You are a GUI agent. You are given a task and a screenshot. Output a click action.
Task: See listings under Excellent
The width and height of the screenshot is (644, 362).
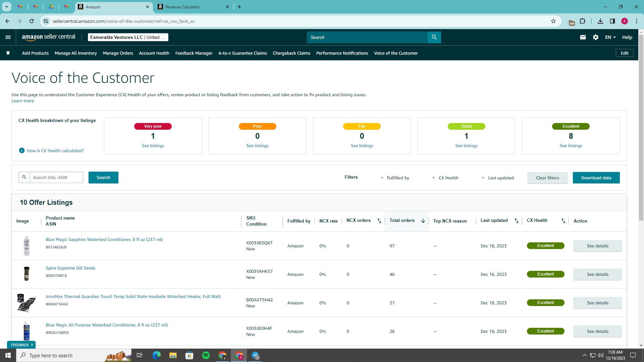point(571,145)
